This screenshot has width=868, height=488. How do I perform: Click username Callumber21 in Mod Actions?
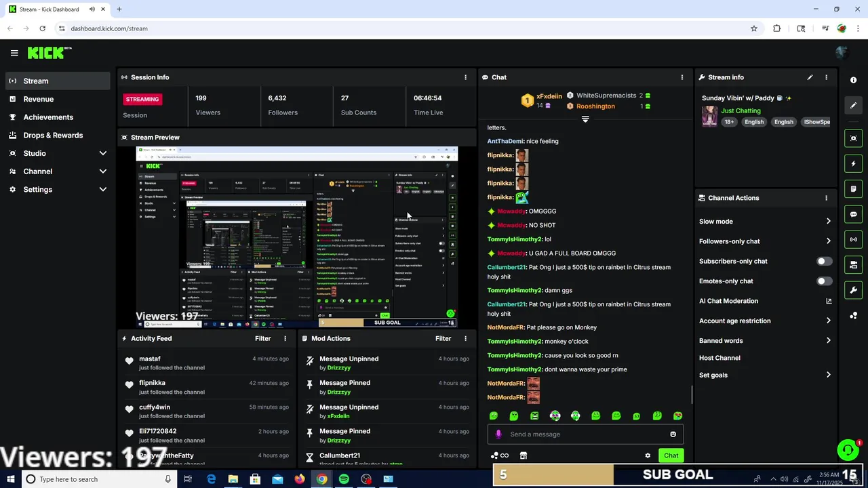click(340, 455)
